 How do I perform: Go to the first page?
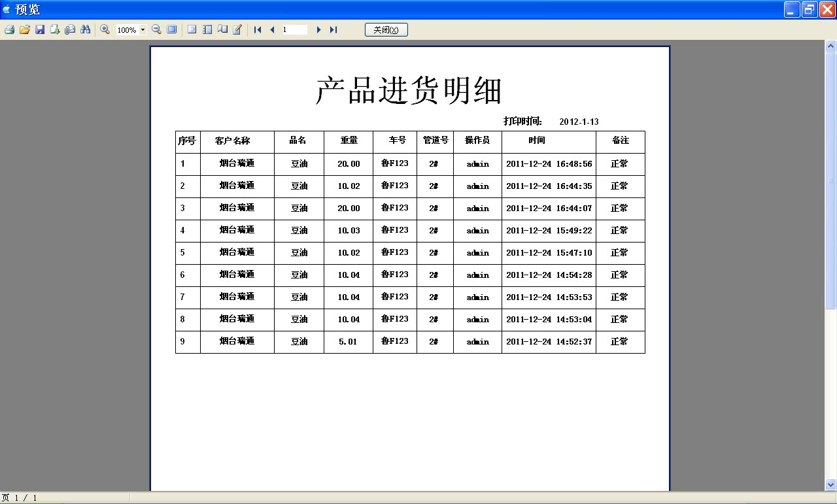258,29
